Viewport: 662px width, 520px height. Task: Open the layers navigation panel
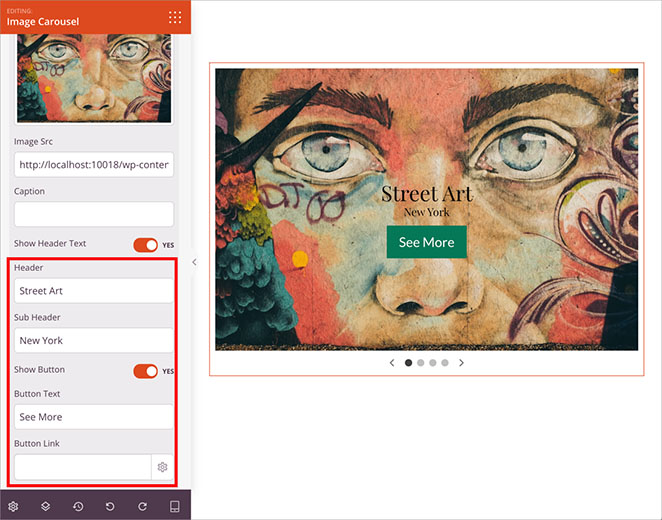46,506
